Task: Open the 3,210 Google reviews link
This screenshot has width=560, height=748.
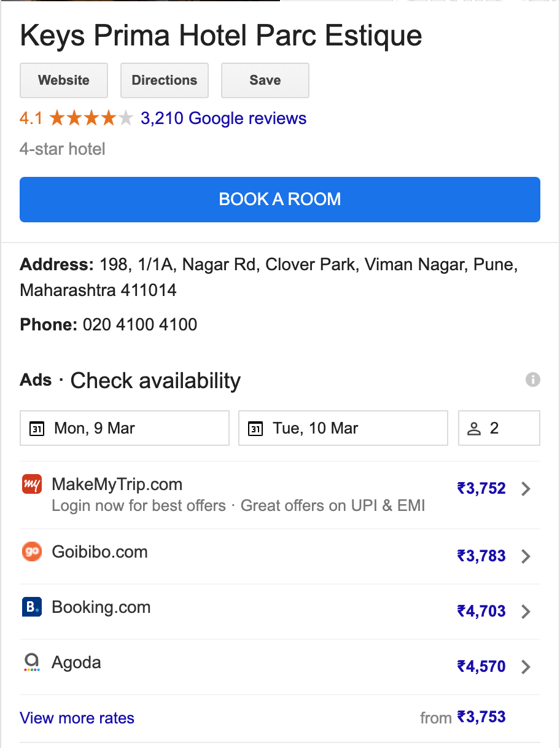Action: point(224,118)
